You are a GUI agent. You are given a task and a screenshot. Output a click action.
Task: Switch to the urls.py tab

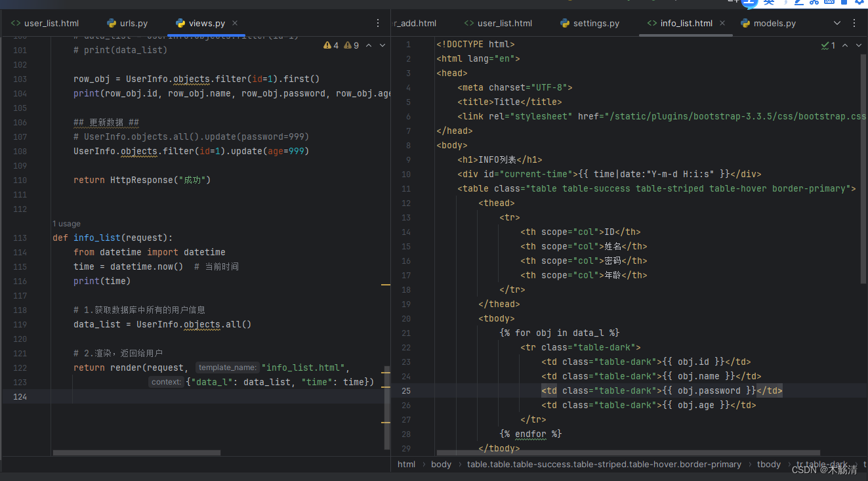click(x=133, y=22)
